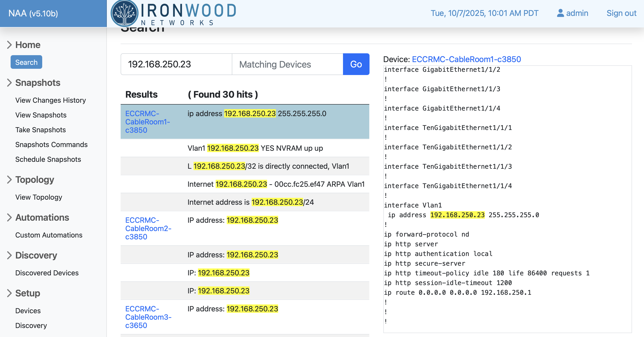The height and width of the screenshot is (337, 644).
Task: Click the Ironwood Networks tree logo
Action: click(124, 14)
